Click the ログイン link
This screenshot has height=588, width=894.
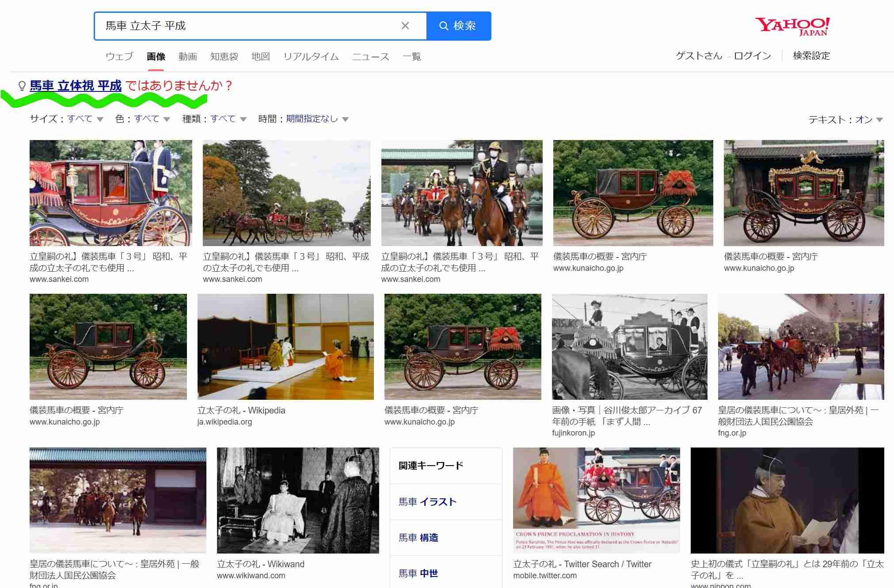752,56
